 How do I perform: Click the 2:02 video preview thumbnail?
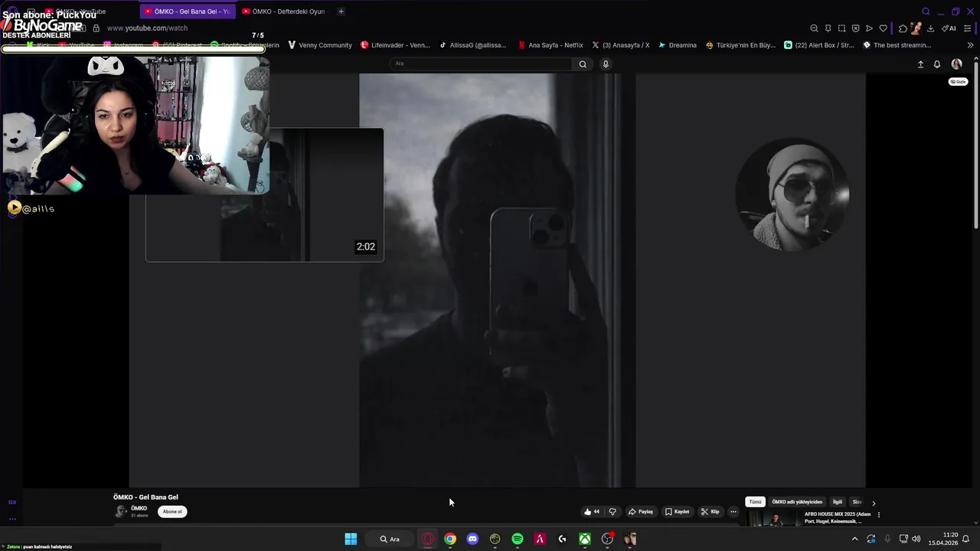point(265,195)
